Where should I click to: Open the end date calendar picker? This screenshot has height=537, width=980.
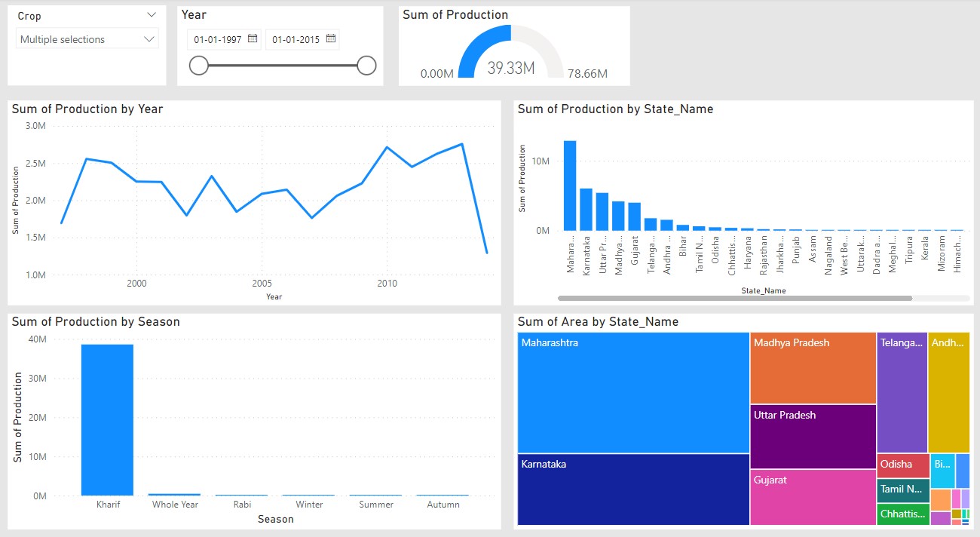(331, 39)
